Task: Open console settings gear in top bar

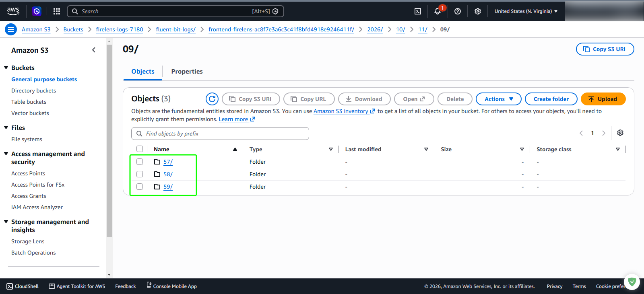Action: [x=478, y=11]
